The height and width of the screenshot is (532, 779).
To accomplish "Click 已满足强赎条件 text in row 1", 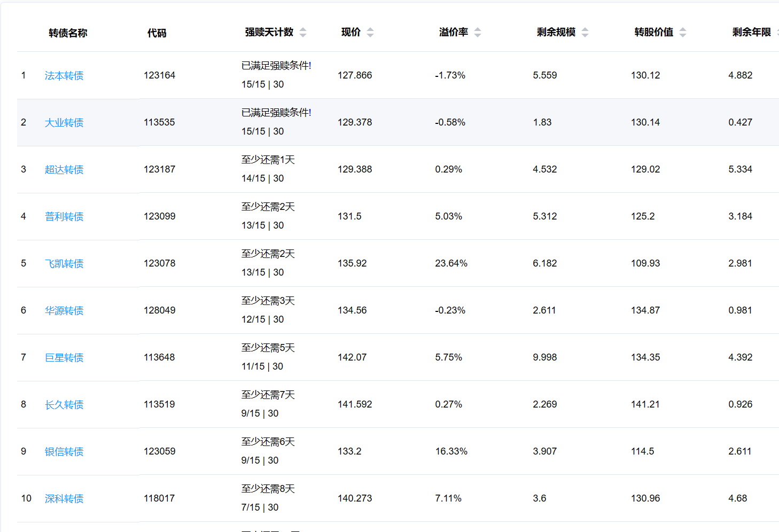I will pos(276,66).
